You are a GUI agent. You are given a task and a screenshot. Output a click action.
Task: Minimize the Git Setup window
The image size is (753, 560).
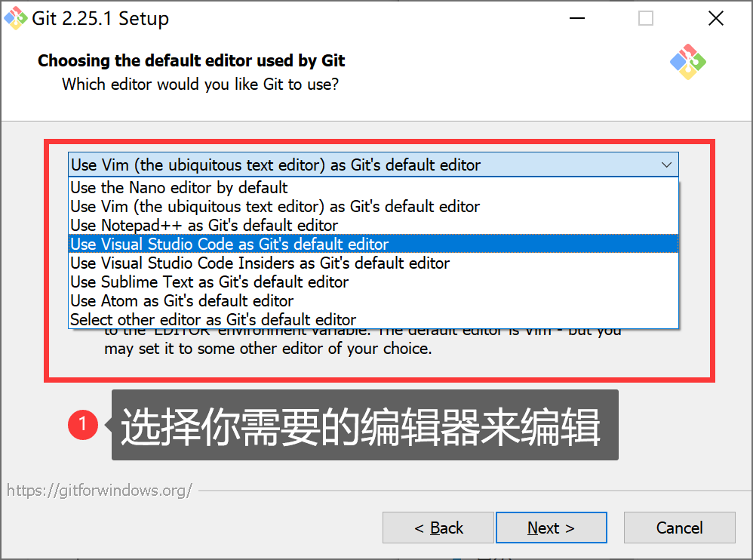576,18
